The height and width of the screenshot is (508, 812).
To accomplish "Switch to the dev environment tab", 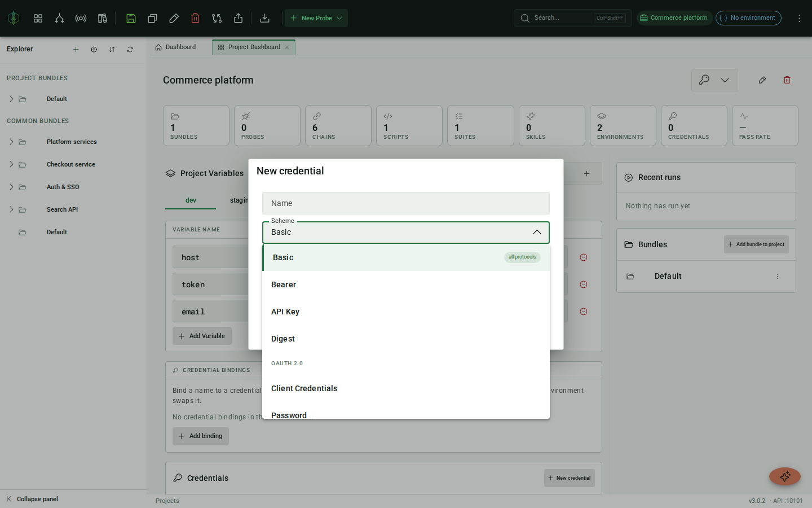I will click(x=191, y=200).
